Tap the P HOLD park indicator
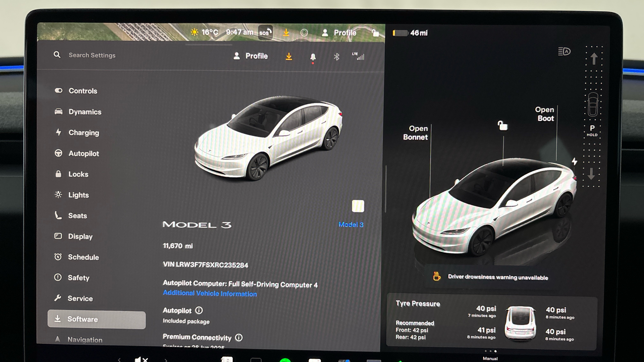Screen dimensions: 644x362 point(592,130)
